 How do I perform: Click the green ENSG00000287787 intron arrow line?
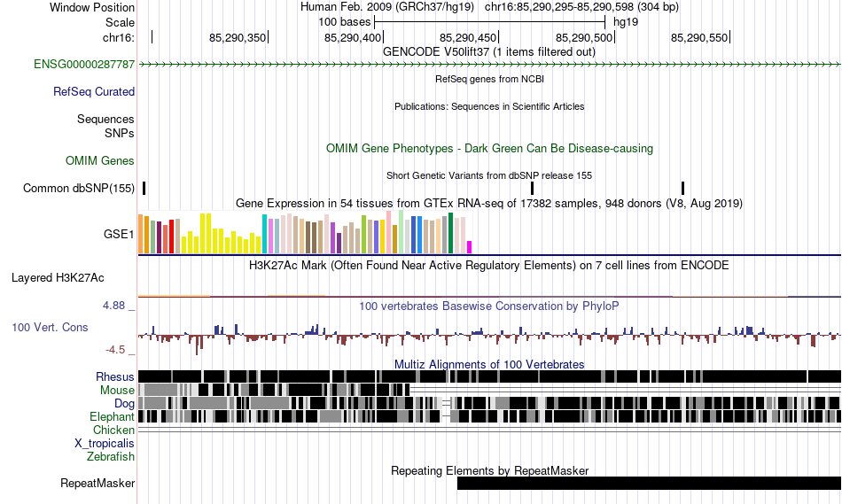tap(490, 65)
